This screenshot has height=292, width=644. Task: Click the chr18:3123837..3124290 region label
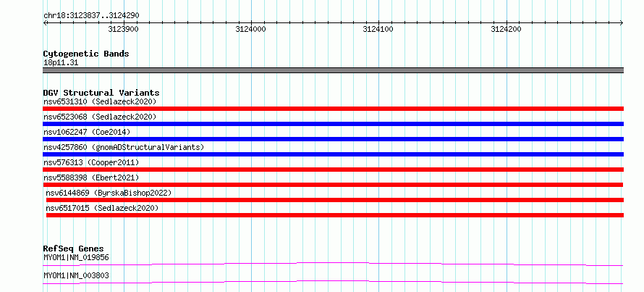(x=91, y=16)
